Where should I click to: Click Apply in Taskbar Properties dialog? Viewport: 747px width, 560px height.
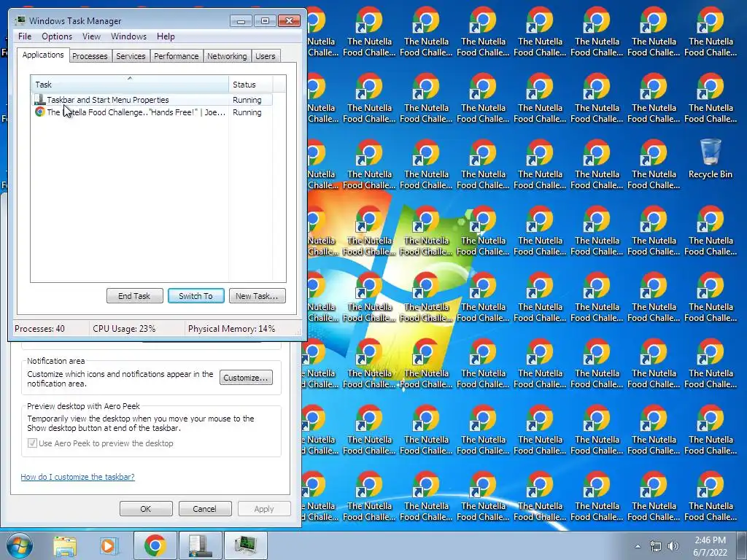point(264,508)
